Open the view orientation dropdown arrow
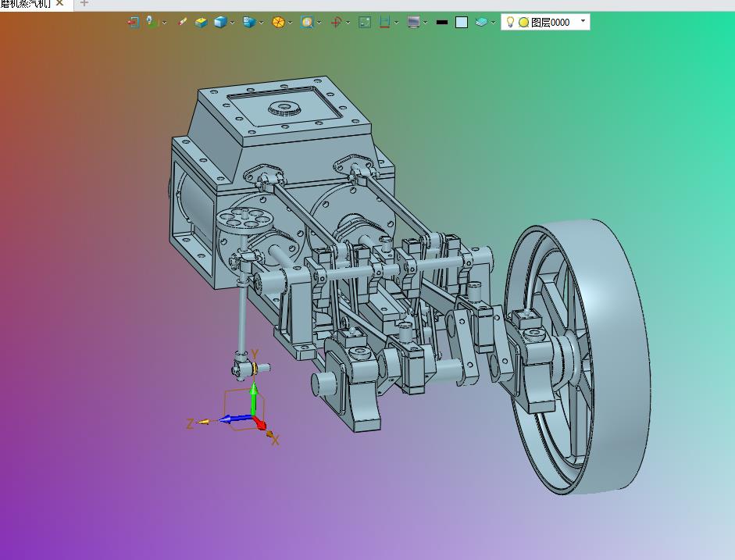 pos(261,22)
